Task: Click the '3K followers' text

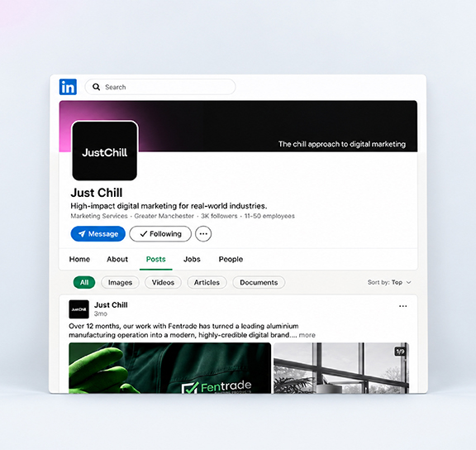Action: (219, 216)
